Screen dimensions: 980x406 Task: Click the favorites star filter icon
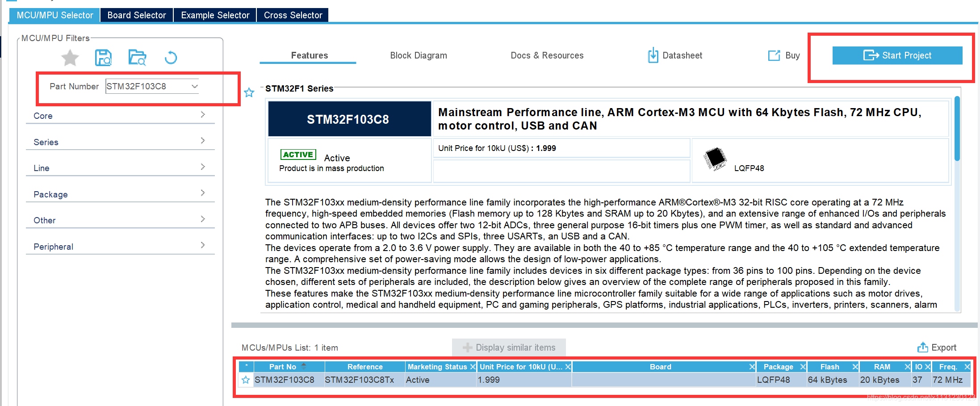pos(70,58)
